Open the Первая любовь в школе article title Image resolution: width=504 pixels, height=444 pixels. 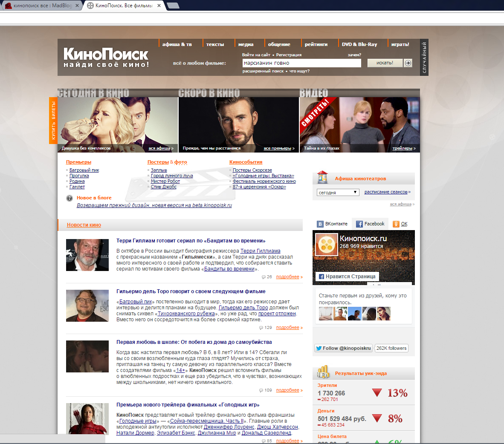[x=194, y=342]
